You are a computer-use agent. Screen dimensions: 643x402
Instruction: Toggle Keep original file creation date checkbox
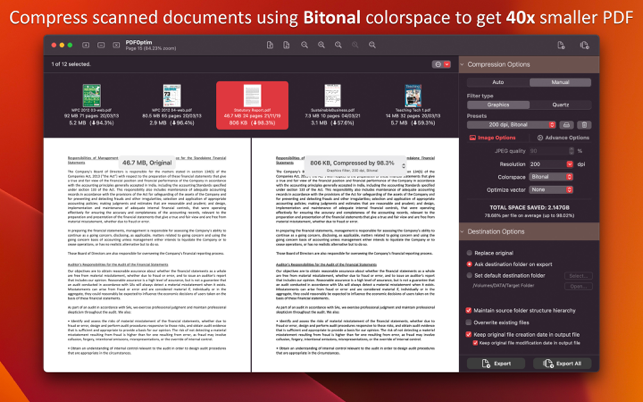[468, 334]
